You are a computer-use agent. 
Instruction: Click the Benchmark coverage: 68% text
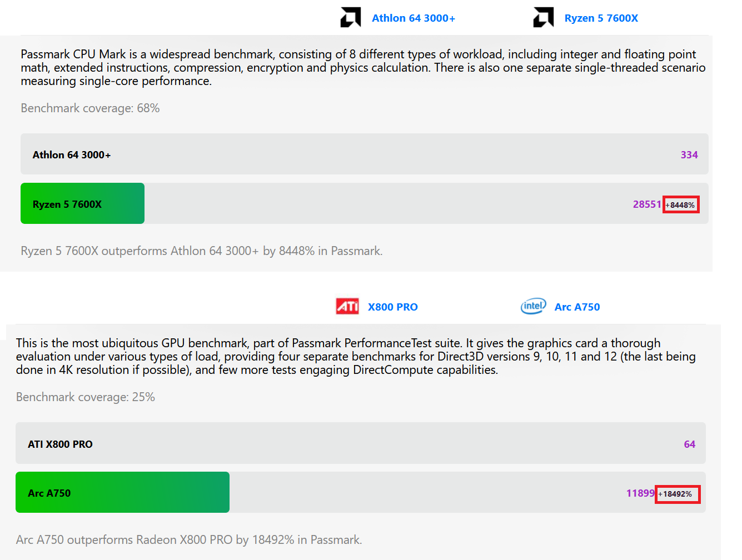pyautogui.click(x=90, y=108)
